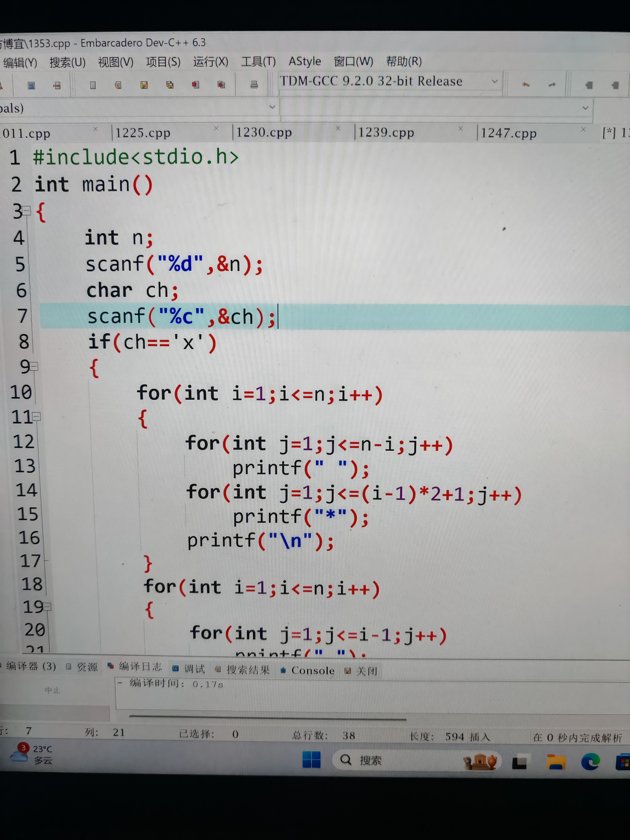
Task: Close the 1239.cpp tab
Action: pos(460,129)
